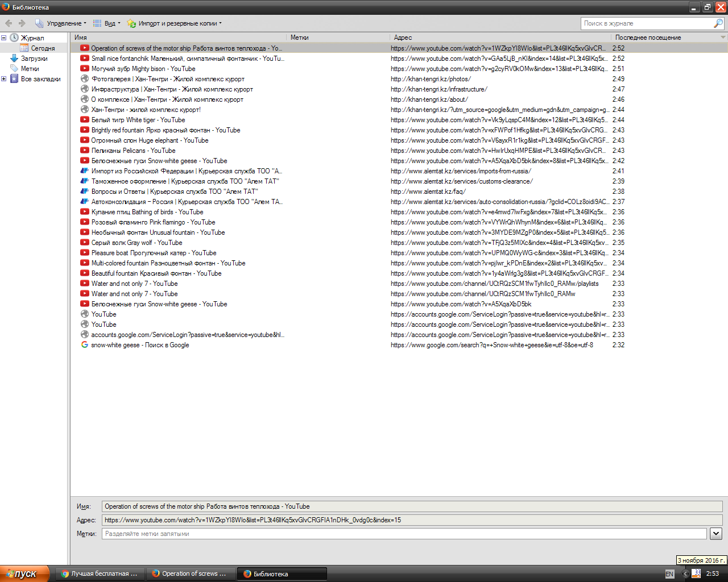
Task: Click YouTube icon of Пеликаны Pelicans row
Action: click(85, 151)
